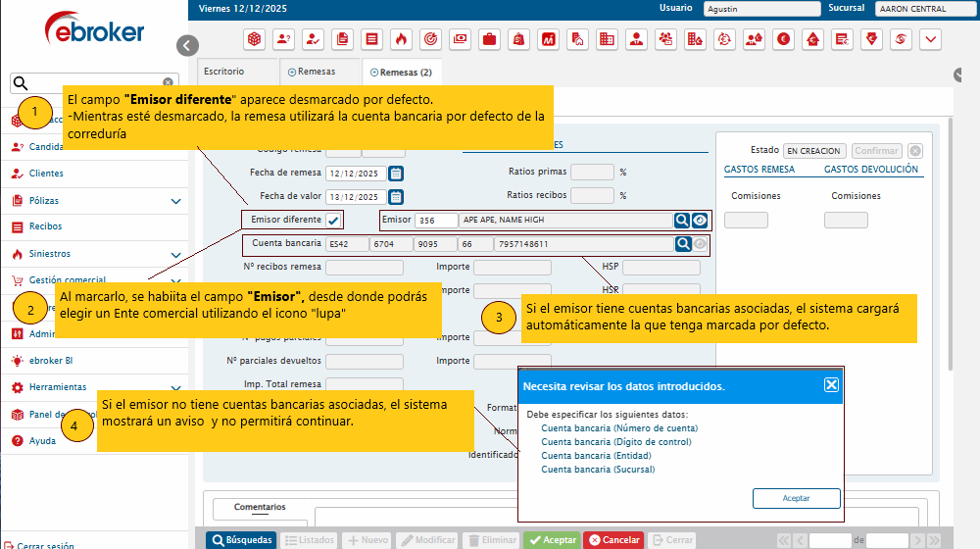
Task: Open the calendar picker for Fecha de valor
Action: click(396, 196)
